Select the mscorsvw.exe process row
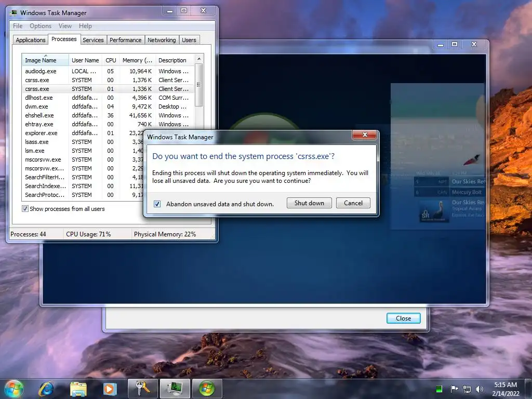 [83, 159]
